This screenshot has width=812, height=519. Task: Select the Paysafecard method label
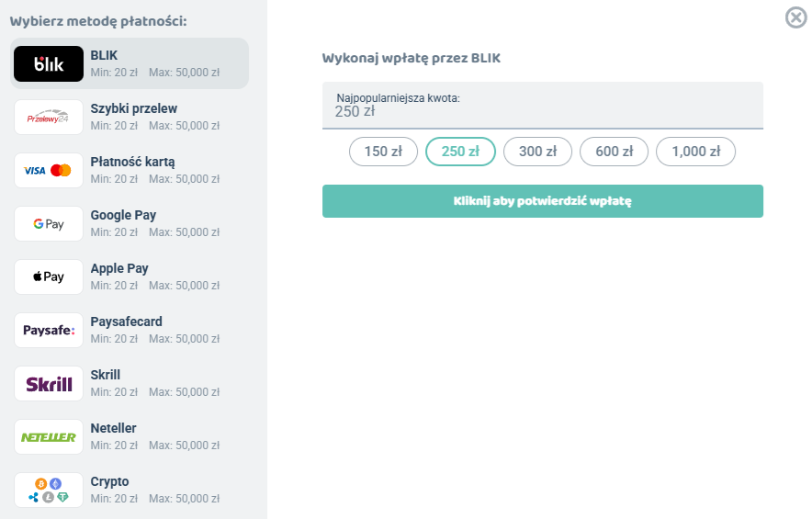(126, 322)
